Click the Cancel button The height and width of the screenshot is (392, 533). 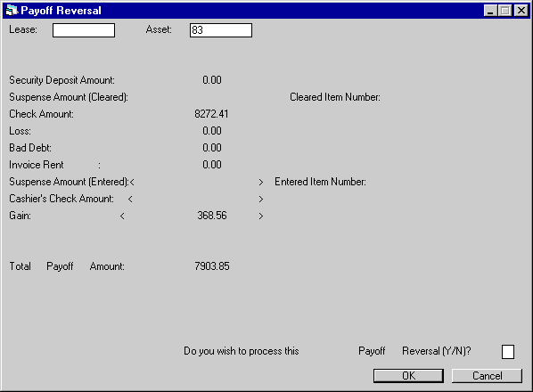click(x=487, y=376)
